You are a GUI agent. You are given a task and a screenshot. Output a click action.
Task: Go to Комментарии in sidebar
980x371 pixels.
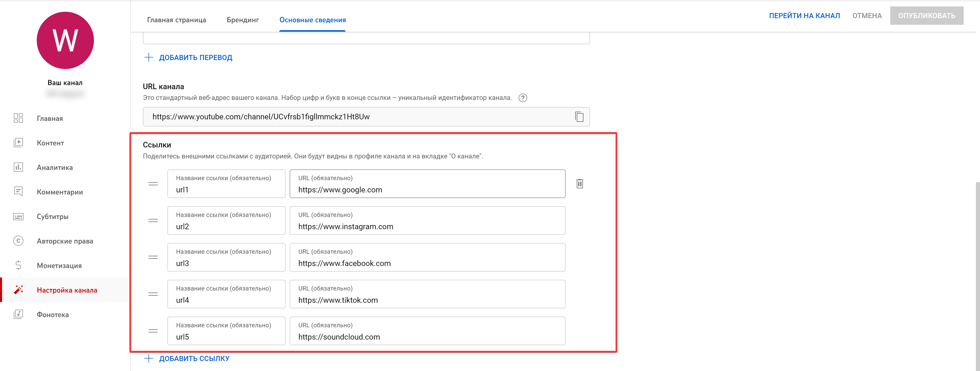(59, 192)
